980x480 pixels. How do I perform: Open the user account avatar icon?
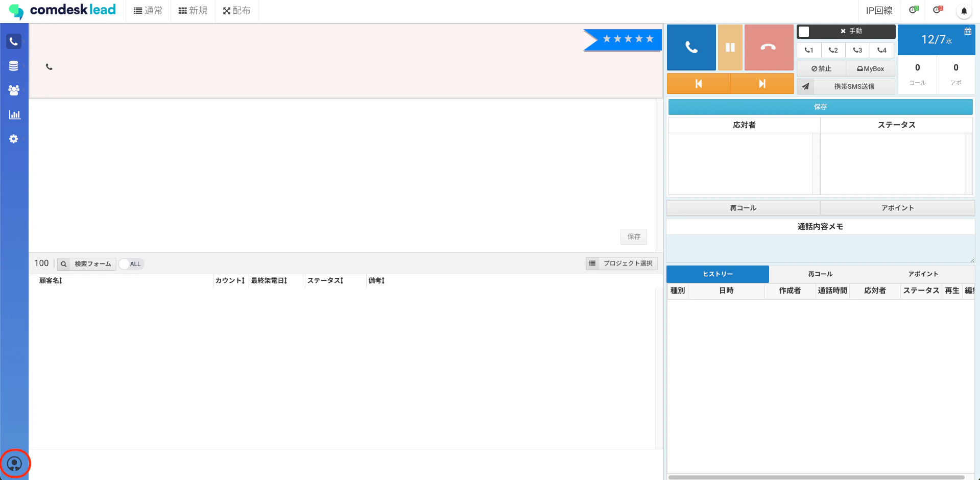14,464
